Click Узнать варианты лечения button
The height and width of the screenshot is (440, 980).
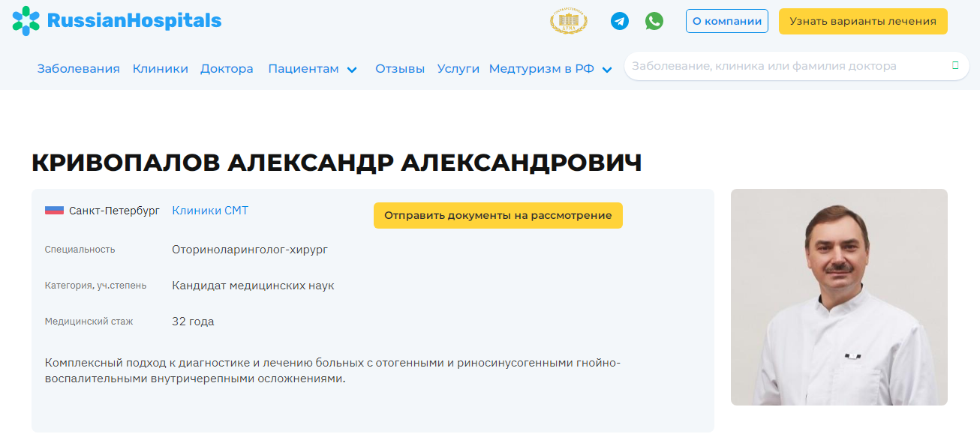pyautogui.click(x=863, y=21)
